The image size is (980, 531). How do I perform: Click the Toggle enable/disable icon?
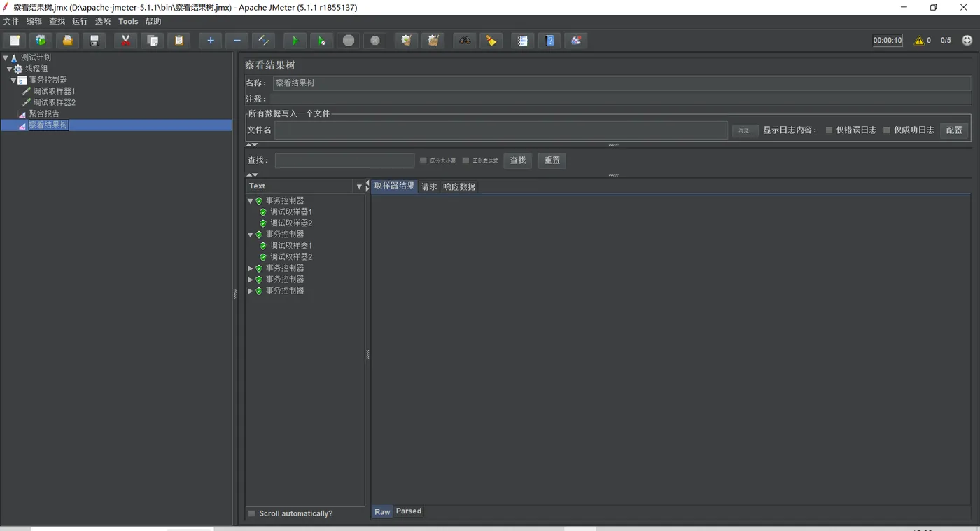click(264, 41)
